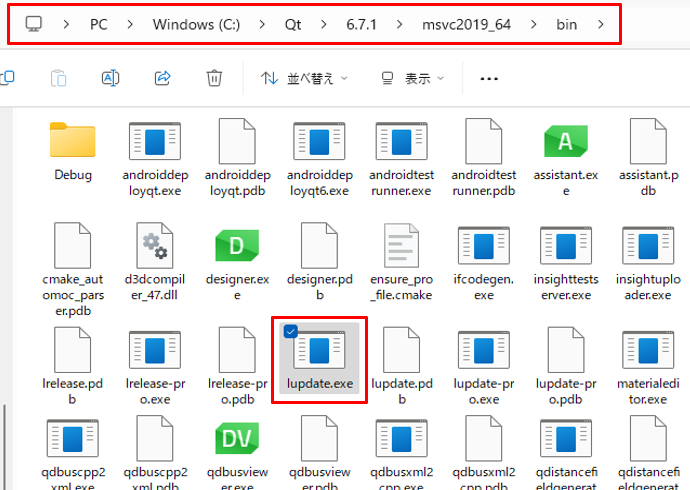Open the three-dots more options menu
Screen dimensions: 690x490
pos(489,78)
